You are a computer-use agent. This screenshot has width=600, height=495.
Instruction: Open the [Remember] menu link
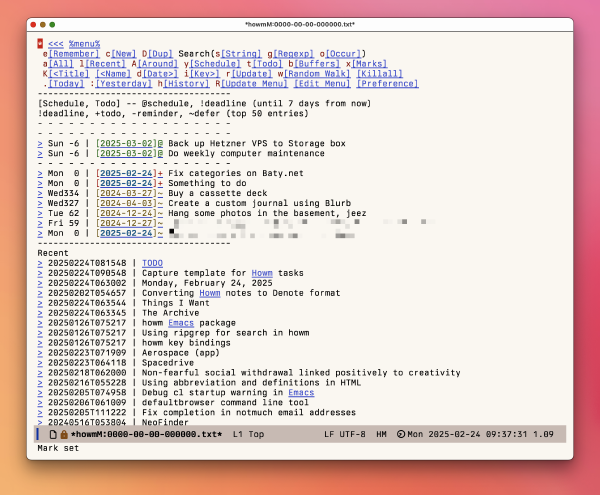74,54
